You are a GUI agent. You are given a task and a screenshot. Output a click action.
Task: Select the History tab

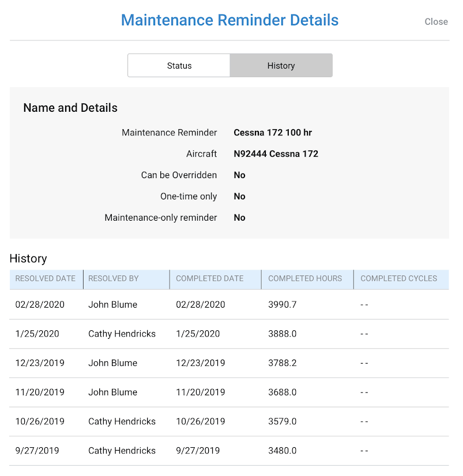[x=281, y=66]
